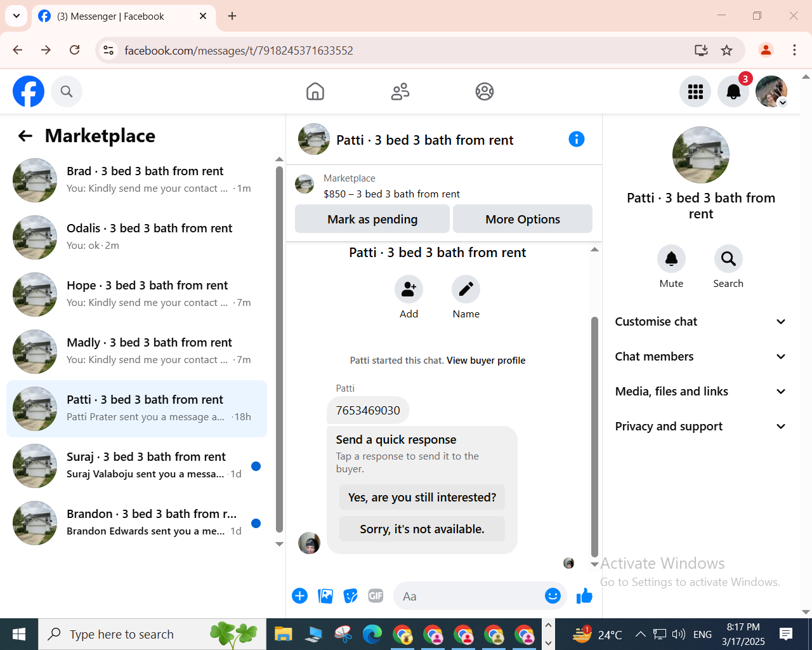This screenshot has width=812, height=650.
Task: Click More Options
Action: click(x=523, y=219)
